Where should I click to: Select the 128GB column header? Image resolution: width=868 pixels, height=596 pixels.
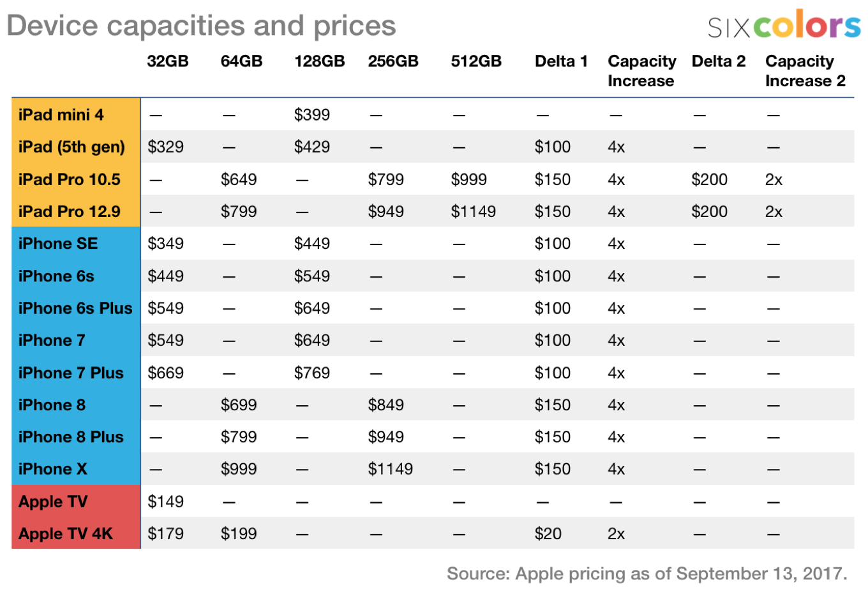319,61
